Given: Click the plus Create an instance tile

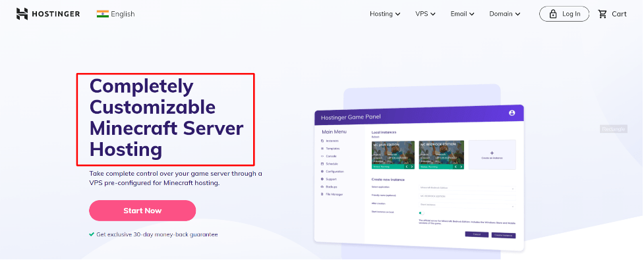Looking at the screenshot, I should click(x=492, y=155).
